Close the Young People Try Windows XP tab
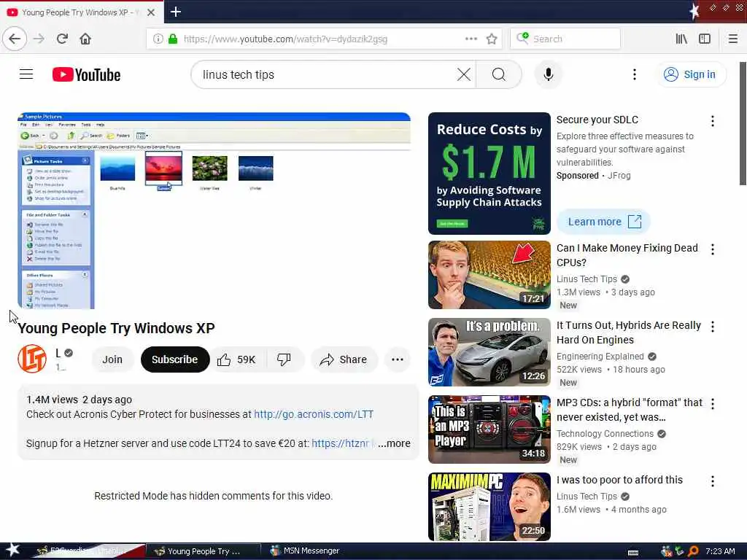Screen dimensions: 747x560 point(151,12)
